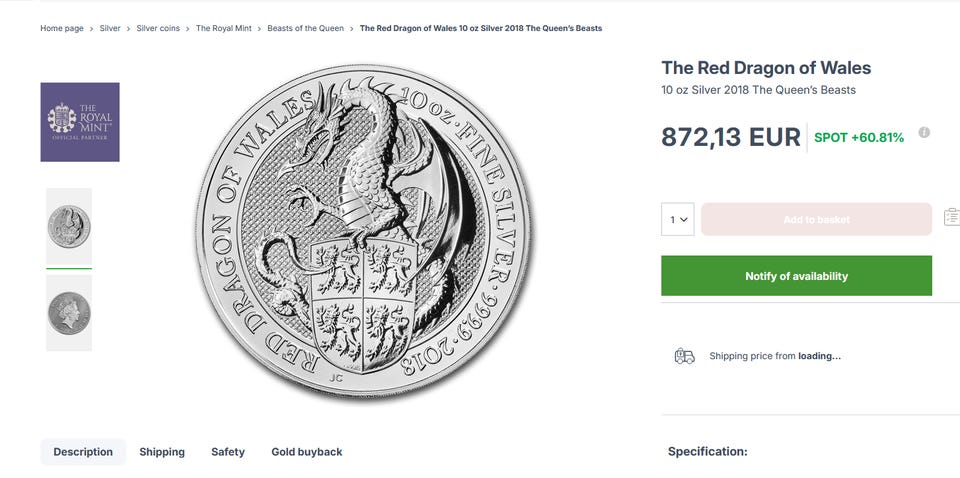Go to Home page breadcrumb

(x=62, y=28)
